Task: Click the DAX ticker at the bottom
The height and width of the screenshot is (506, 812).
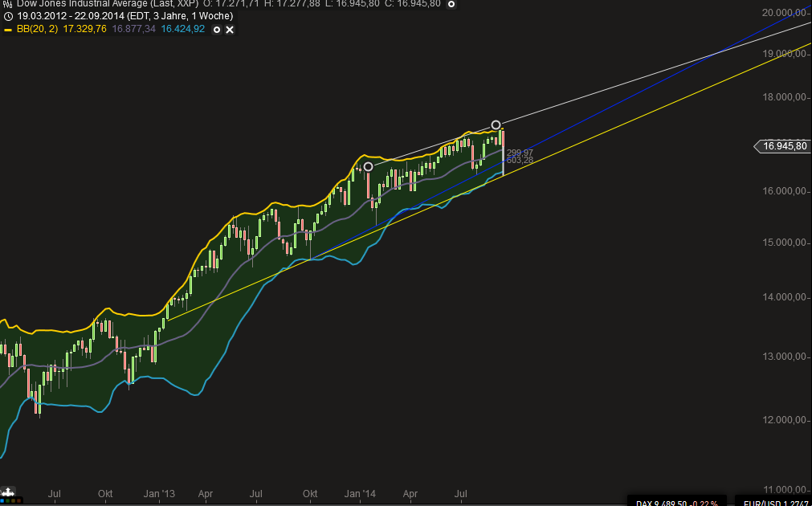Action: pos(677,502)
